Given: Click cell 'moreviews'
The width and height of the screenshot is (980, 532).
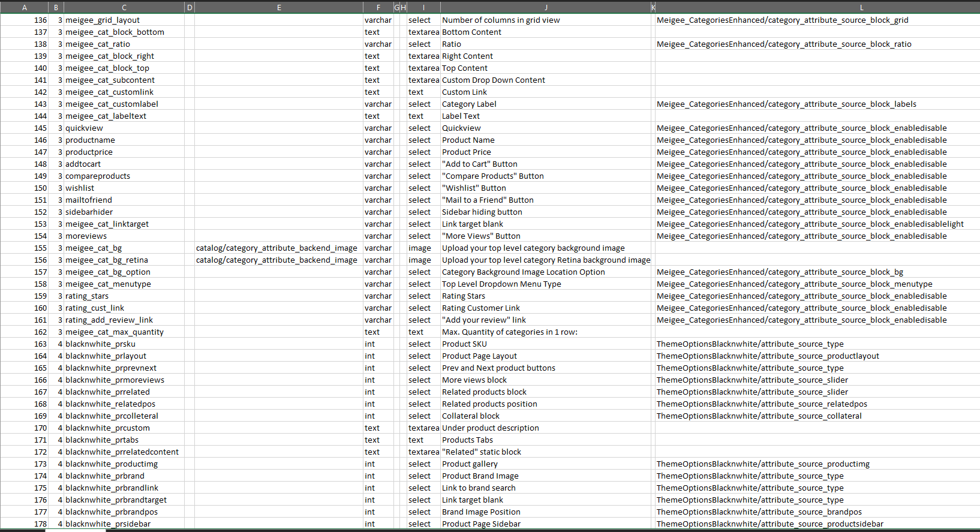Looking at the screenshot, I should coord(124,236).
